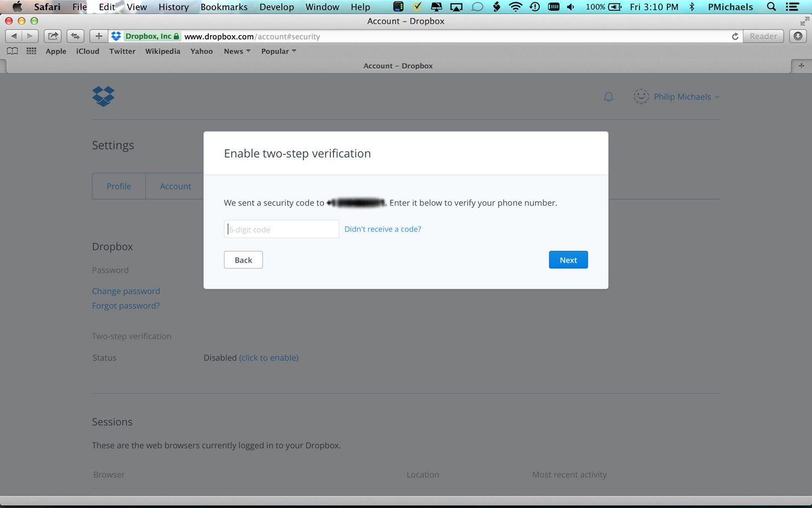Click the "(click to enable)" link
This screenshot has width=812, height=508.
click(x=269, y=357)
